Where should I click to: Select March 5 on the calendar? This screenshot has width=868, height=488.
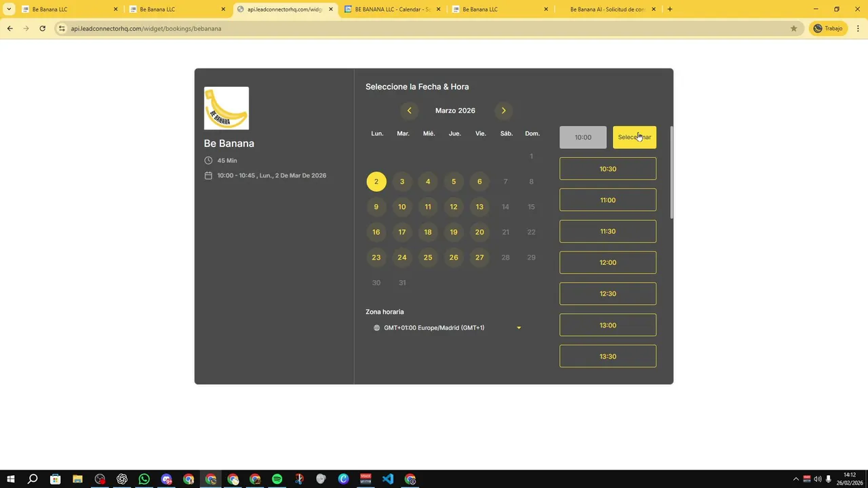(454, 182)
